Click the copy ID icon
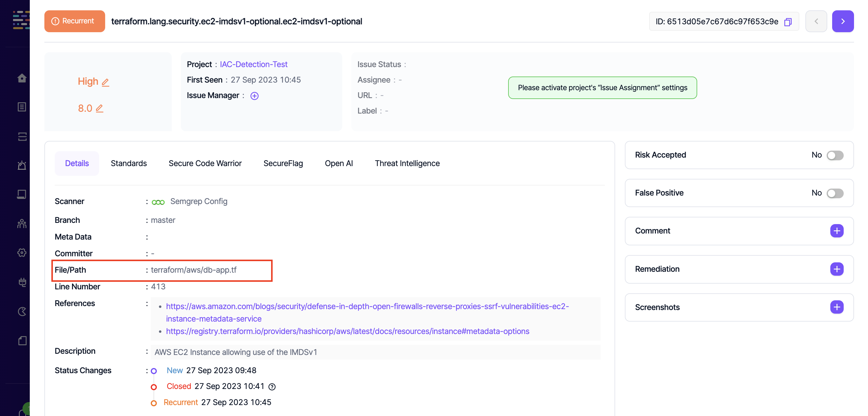Screen dimensions: 868x416 [787, 22]
